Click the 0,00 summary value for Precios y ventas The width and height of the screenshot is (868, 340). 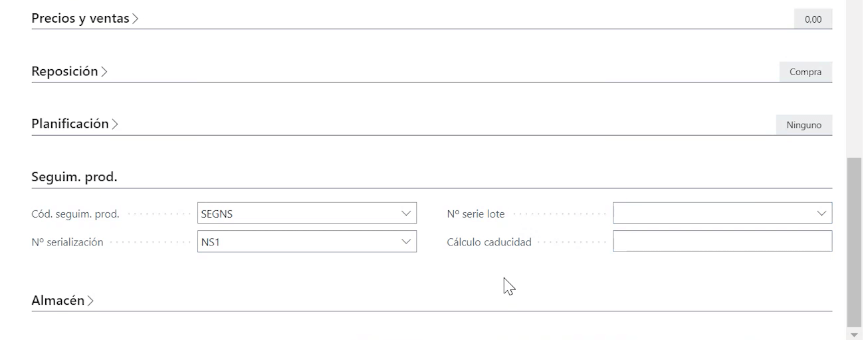(813, 19)
